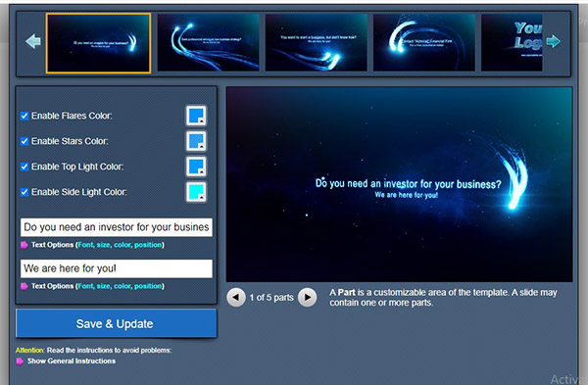This screenshot has width=588, height=385.
Task: Go to the previous part with the round back button
Action: (236, 297)
